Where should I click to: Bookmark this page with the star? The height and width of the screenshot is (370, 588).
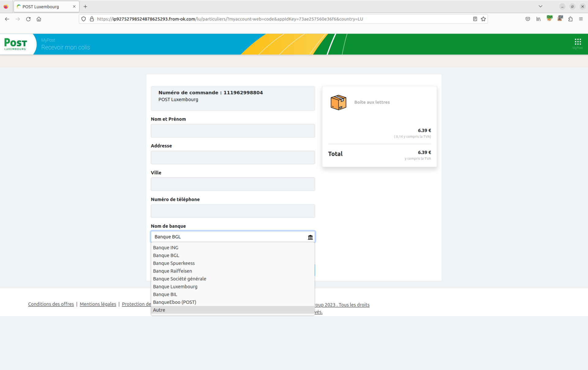tap(483, 19)
